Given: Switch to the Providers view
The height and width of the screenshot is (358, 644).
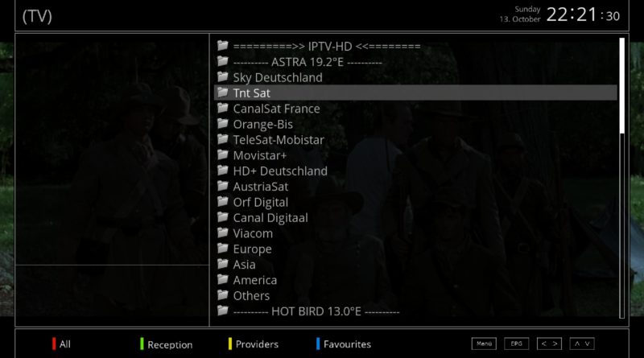Looking at the screenshot, I should tap(257, 344).
